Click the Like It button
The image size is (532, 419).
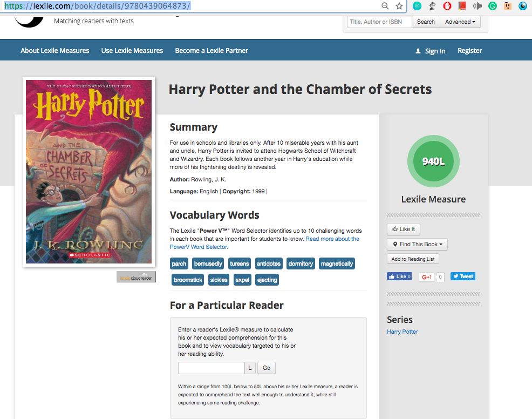point(404,229)
